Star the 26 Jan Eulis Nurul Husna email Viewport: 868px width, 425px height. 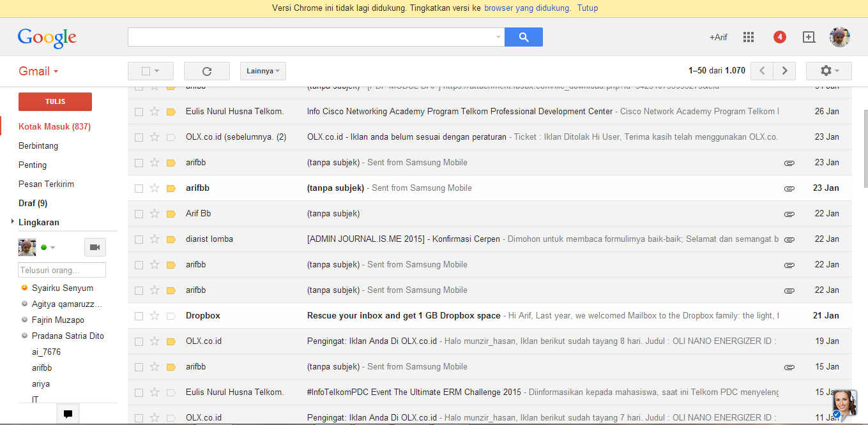154,111
